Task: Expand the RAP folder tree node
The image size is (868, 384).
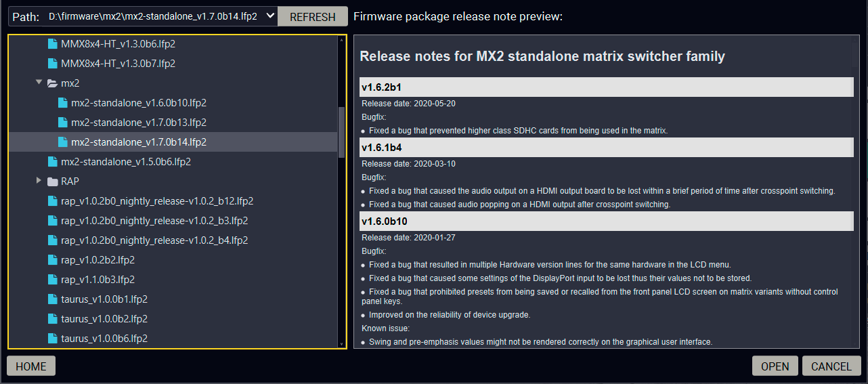Action: click(39, 181)
